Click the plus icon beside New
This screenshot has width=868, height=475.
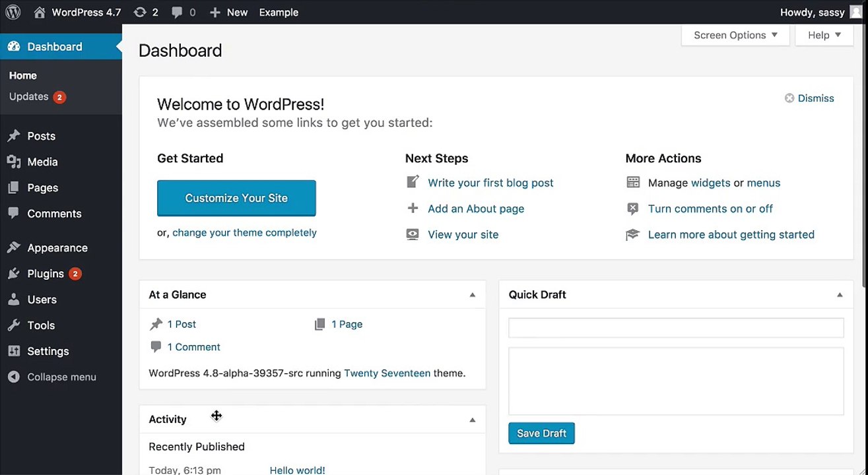point(215,13)
